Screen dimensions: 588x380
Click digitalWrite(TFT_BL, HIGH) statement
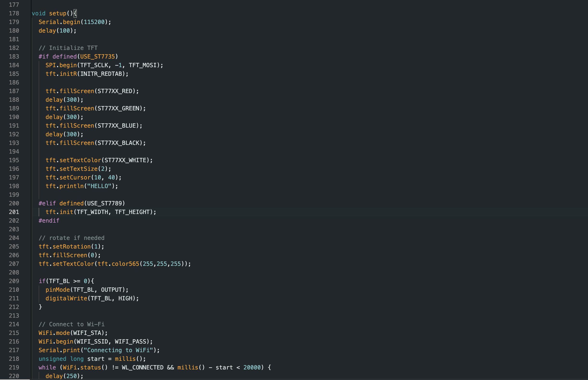(92, 298)
